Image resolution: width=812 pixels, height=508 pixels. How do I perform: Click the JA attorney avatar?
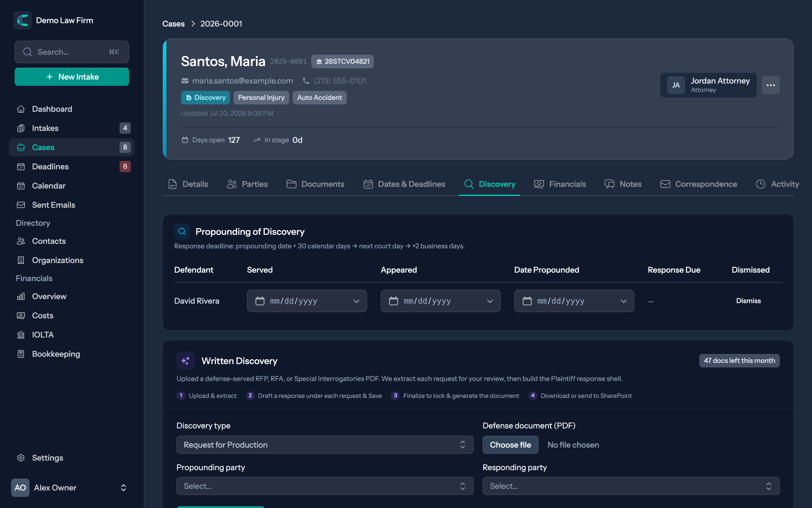click(676, 85)
